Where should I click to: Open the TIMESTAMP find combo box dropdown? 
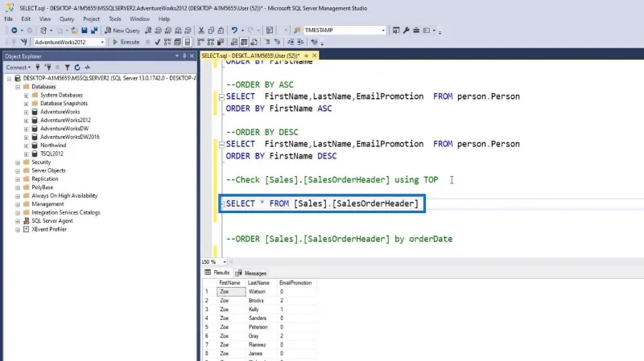coord(383,31)
